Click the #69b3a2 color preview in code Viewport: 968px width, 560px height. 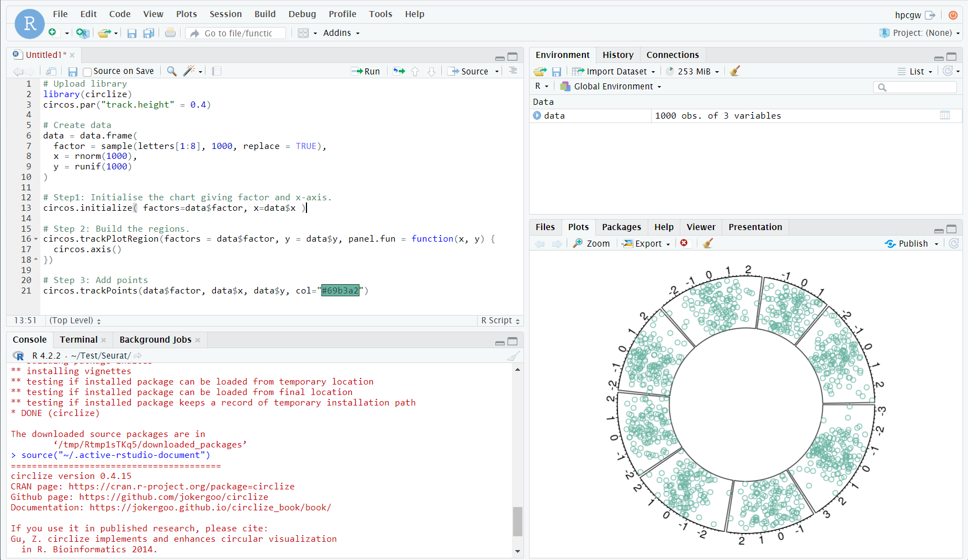(x=340, y=291)
